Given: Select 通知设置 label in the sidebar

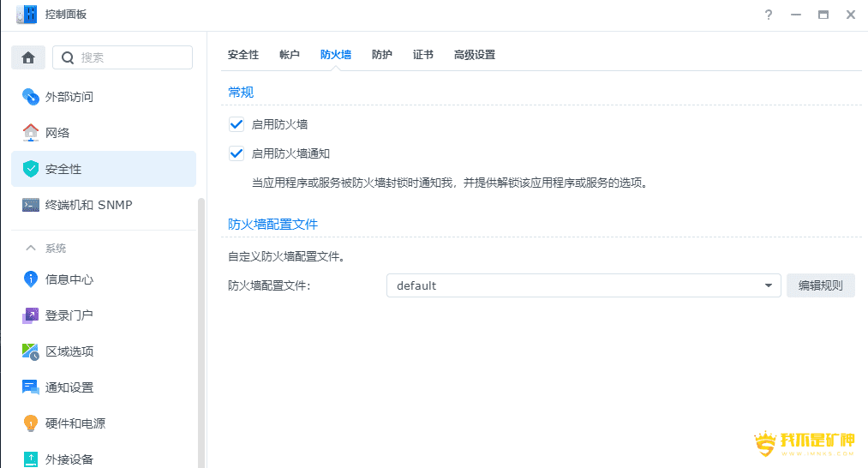Looking at the screenshot, I should pos(69,387).
